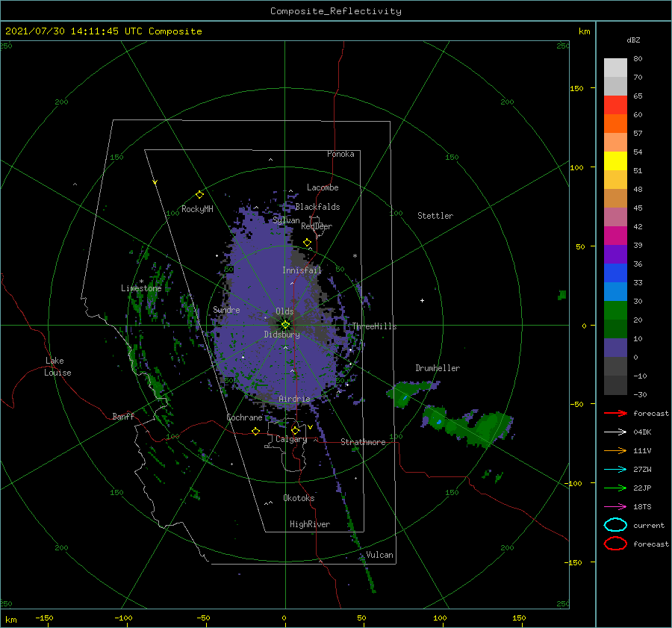Click yellow diamond marker below RedDeer

pyautogui.click(x=307, y=243)
